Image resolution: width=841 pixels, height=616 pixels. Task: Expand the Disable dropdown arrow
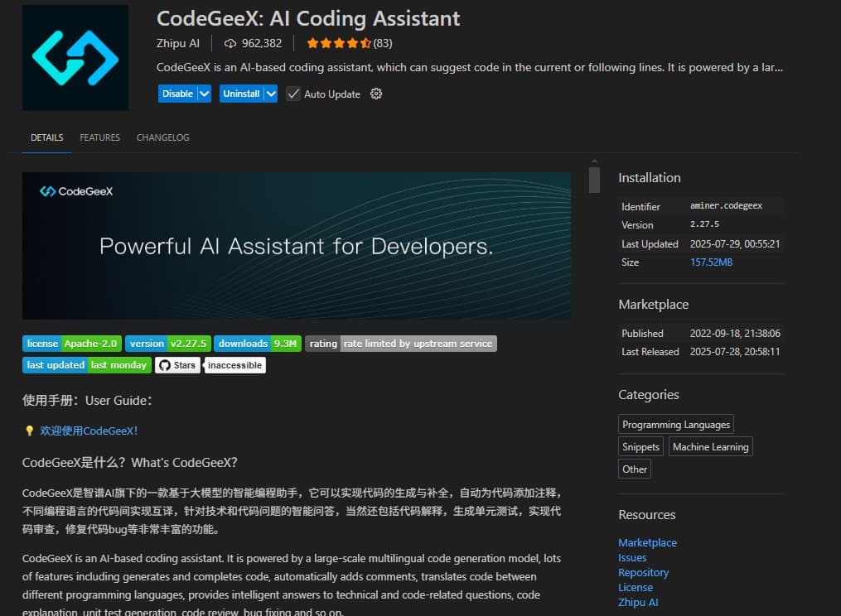pyautogui.click(x=205, y=94)
